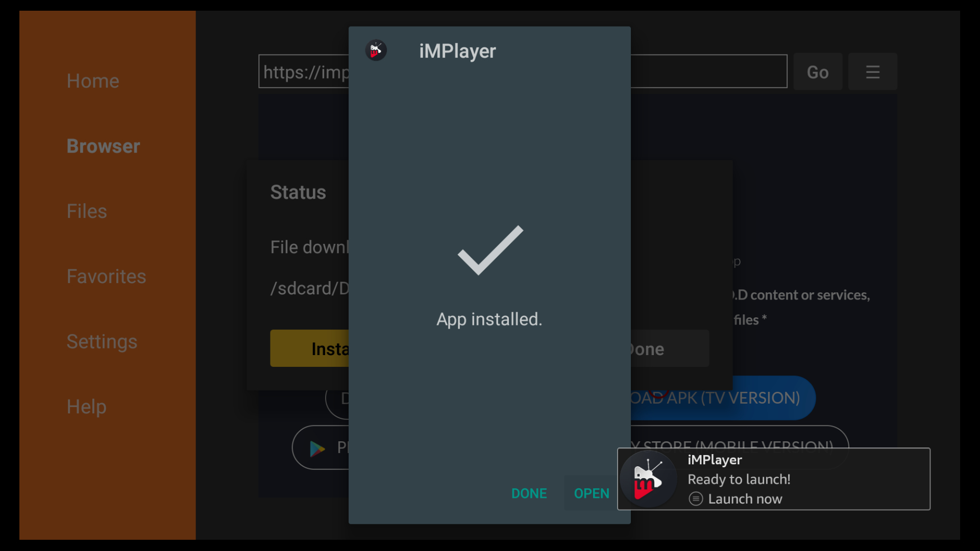Click the yellow Install button in Status dialog

click(310, 348)
